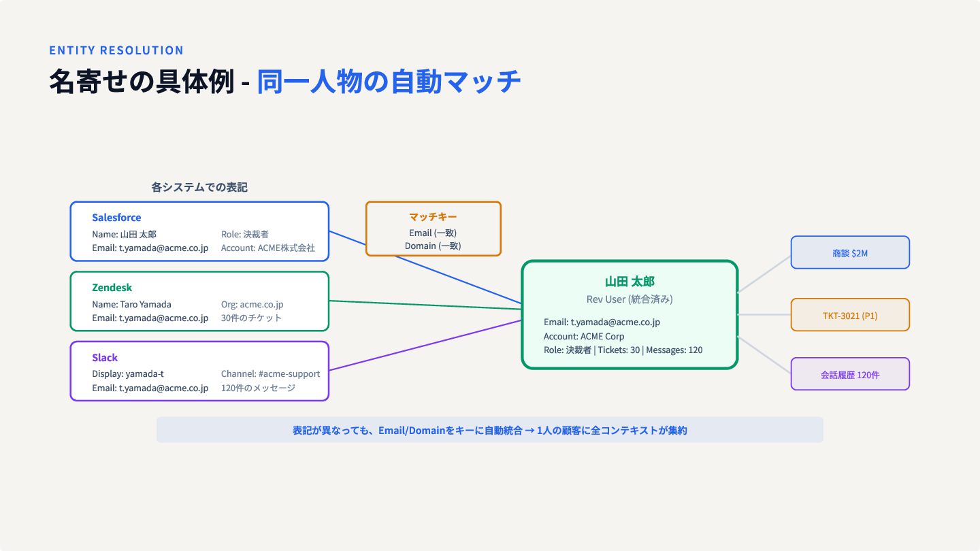Select the Email line in the Salesforce card
Viewport: 980px width, 551px height.
click(x=150, y=248)
